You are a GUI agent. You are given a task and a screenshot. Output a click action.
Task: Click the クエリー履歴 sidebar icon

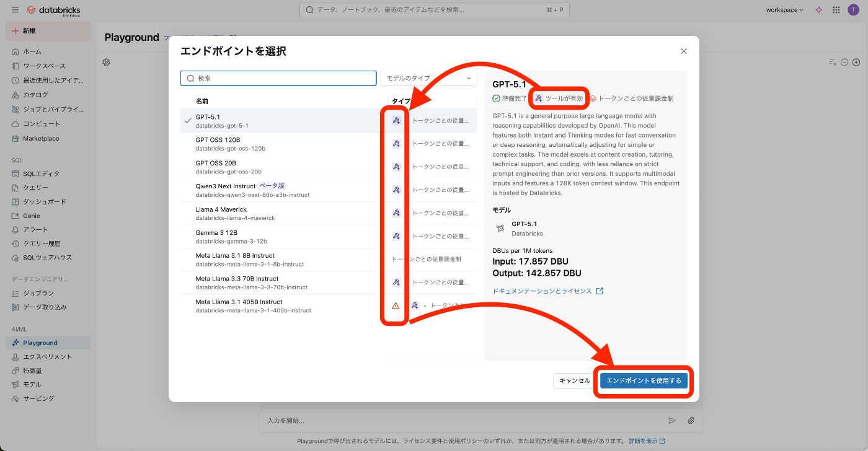(x=15, y=243)
